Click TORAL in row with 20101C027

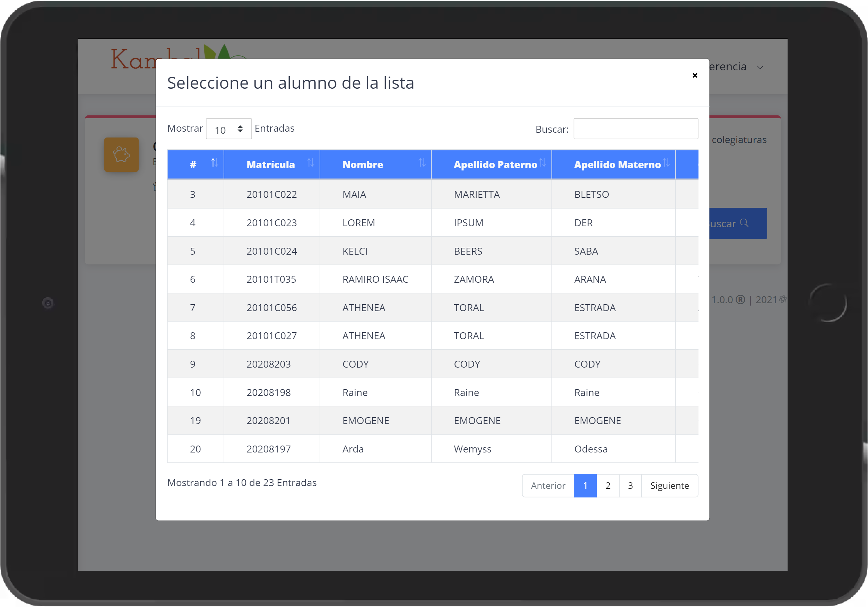coord(491,336)
